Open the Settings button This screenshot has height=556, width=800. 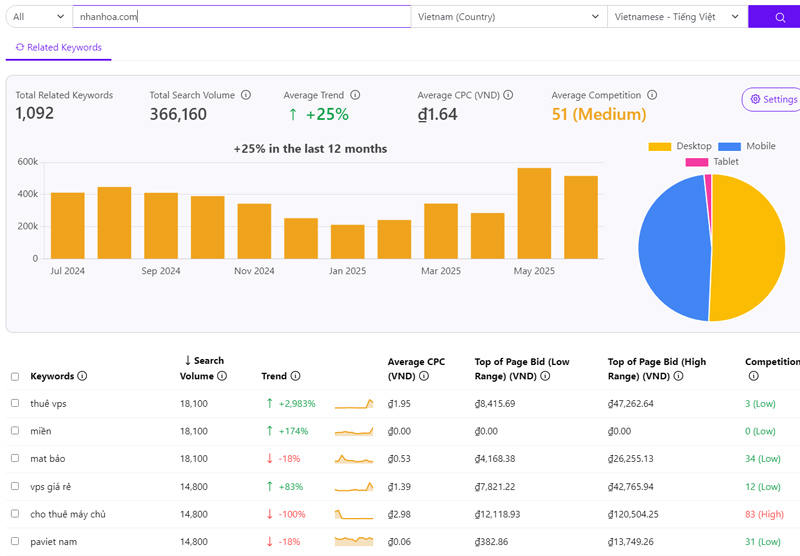(x=772, y=99)
